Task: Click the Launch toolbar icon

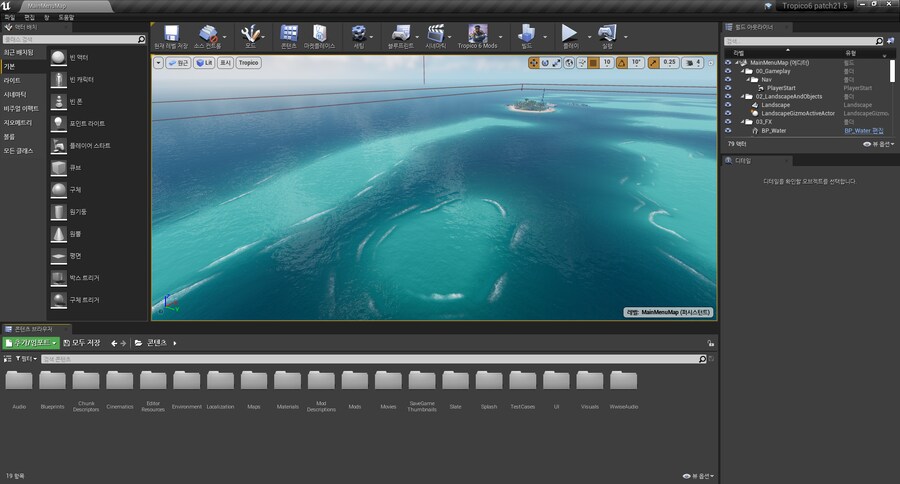Action: (x=607, y=34)
